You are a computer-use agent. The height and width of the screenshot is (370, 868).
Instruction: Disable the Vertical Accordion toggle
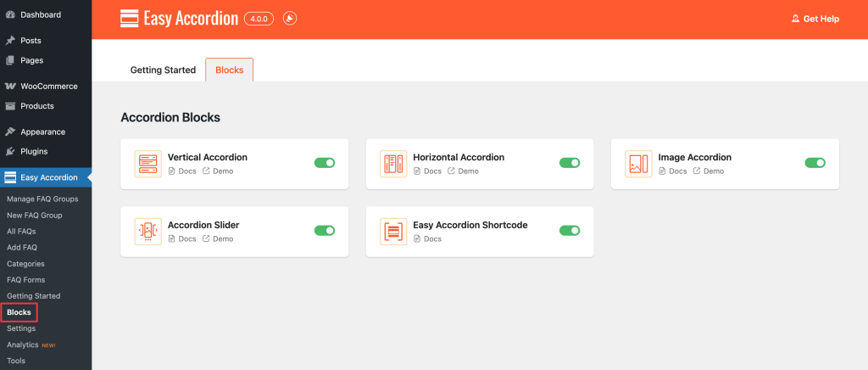coord(325,163)
